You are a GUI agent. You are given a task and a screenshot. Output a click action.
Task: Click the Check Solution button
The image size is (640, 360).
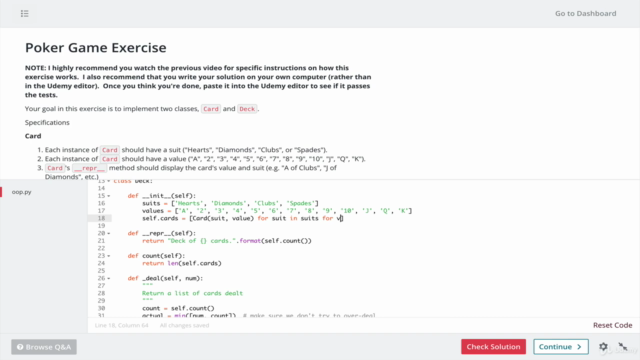(493, 347)
